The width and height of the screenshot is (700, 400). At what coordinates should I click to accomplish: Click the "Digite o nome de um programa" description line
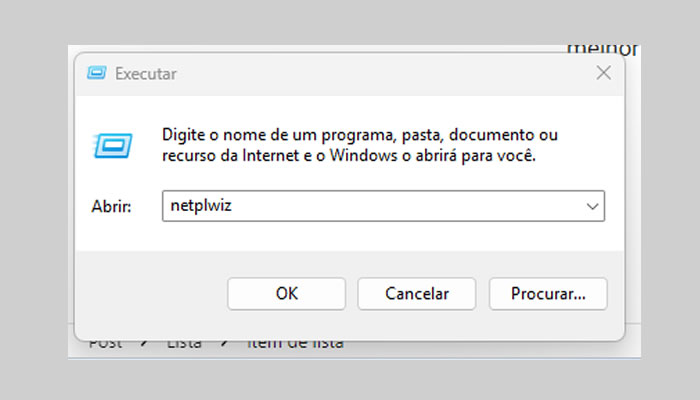tap(359, 134)
